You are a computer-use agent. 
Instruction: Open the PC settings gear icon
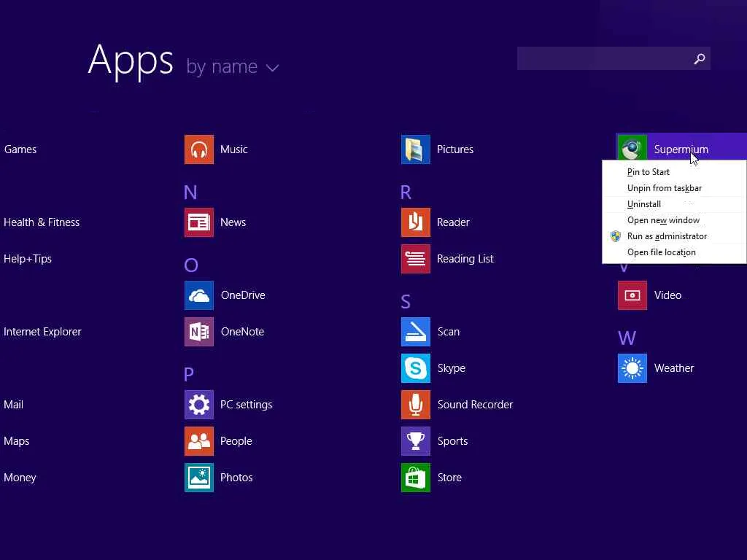pos(198,405)
